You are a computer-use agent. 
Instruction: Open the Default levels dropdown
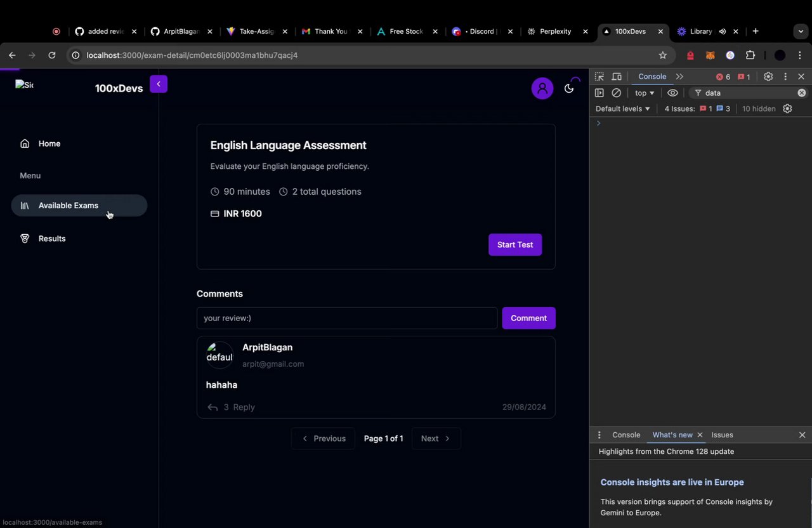(623, 109)
